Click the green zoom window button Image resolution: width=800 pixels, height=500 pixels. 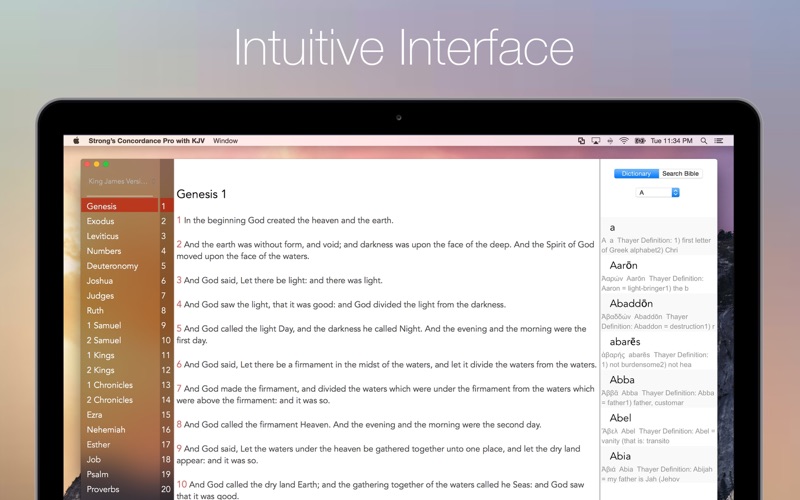(106, 164)
